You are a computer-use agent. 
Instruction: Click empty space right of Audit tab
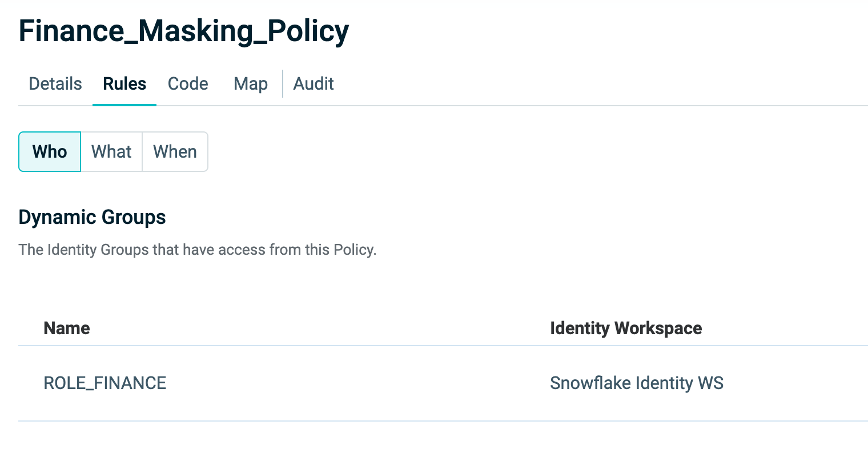(571, 84)
